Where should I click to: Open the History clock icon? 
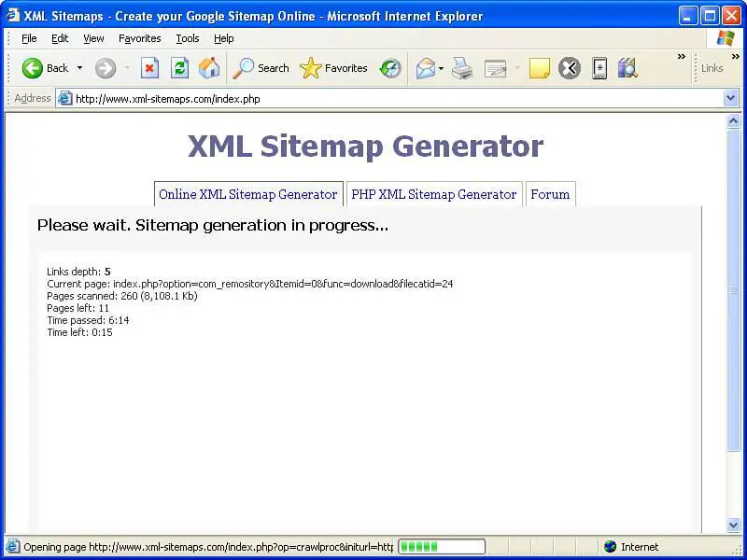(x=390, y=68)
